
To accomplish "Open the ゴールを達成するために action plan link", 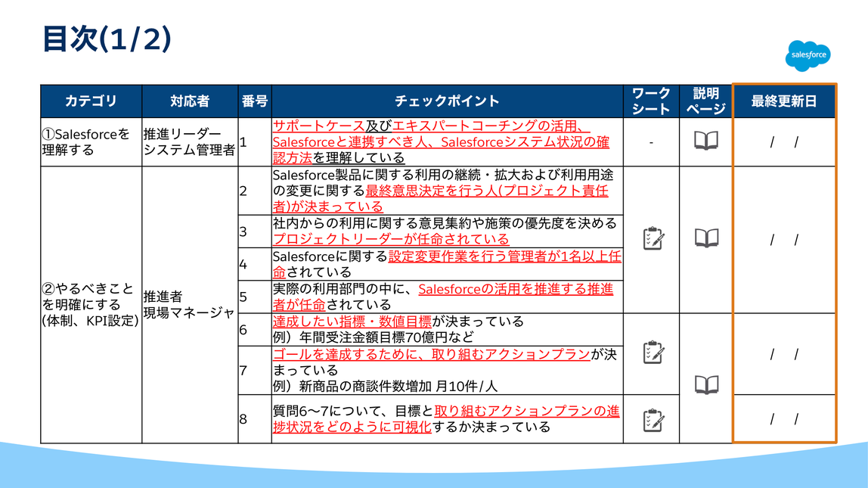I will click(431, 354).
